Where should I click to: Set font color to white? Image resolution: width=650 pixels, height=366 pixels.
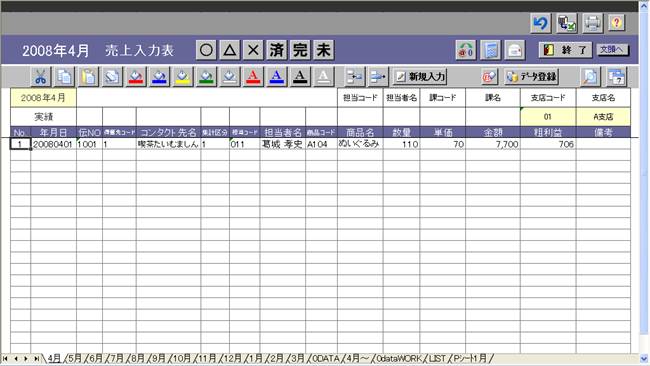[324, 77]
